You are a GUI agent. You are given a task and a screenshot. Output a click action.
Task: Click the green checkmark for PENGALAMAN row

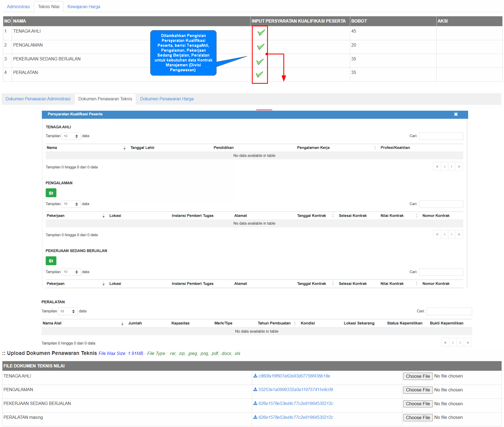(261, 47)
